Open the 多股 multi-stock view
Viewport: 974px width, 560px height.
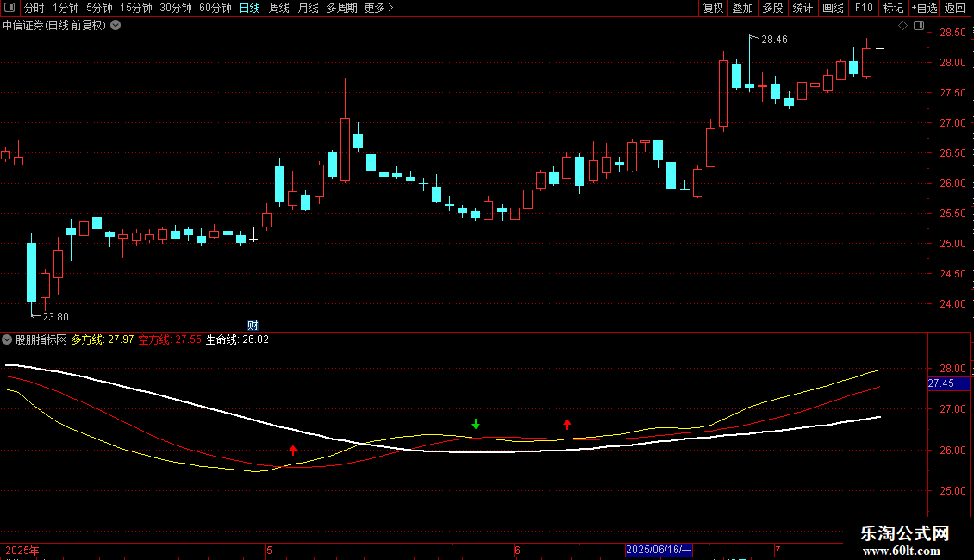772,8
